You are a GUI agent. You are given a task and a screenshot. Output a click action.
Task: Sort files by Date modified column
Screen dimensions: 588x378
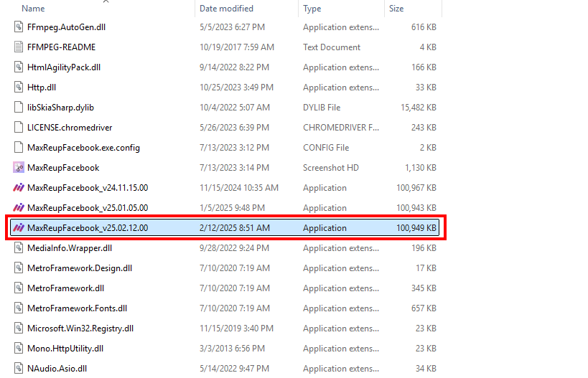click(226, 8)
